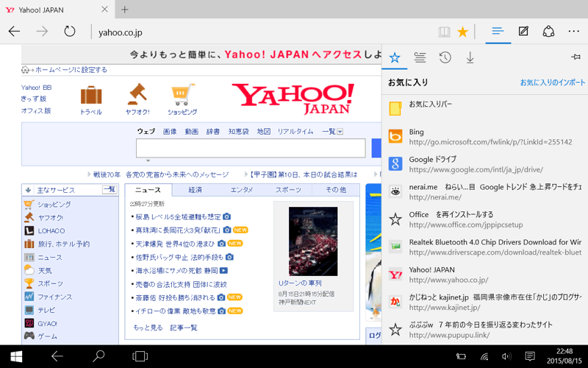Toggle the yellow favorite star in address bar
Viewport: 588px width, 368px height.
(x=462, y=32)
